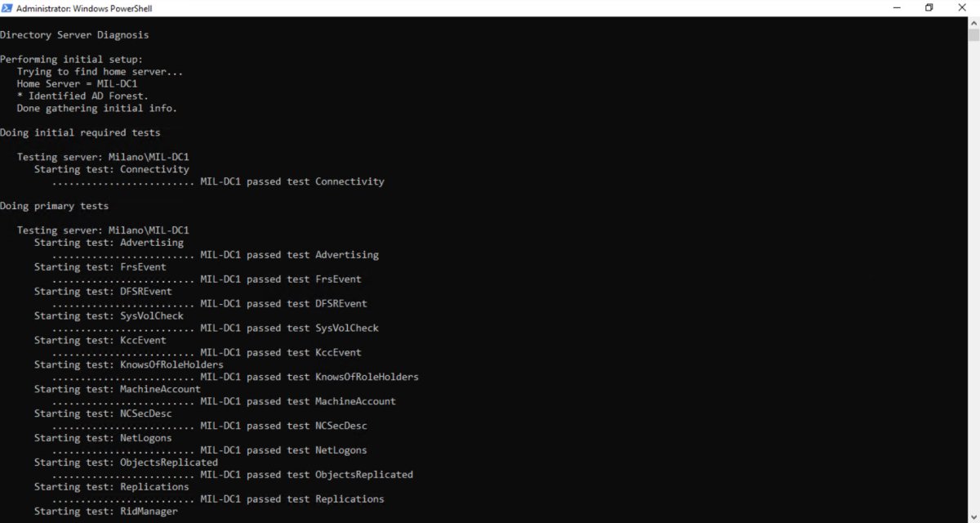Click the scrollbar up arrow
This screenshot has width=980, height=523.
click(x=973, y=23)
